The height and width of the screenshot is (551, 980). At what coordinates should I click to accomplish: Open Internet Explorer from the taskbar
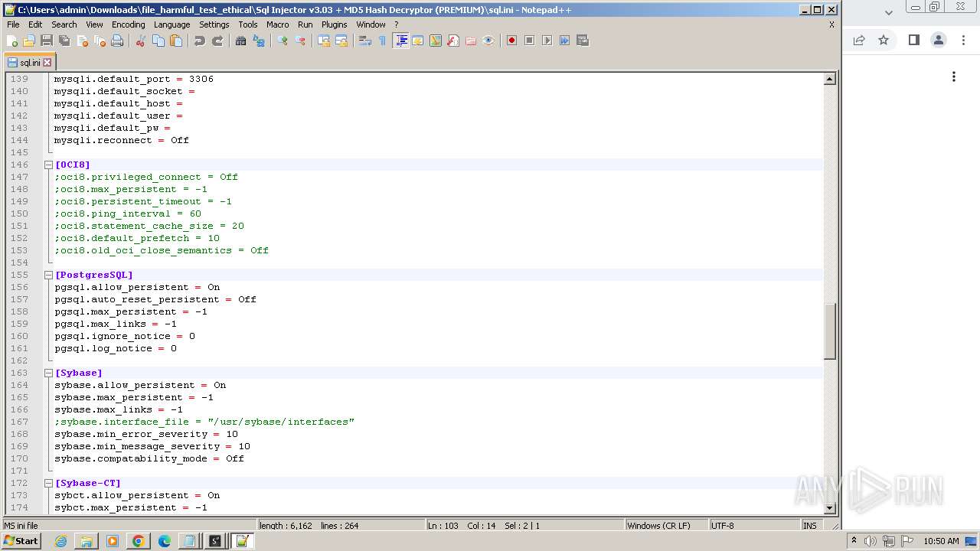pyautogui.click(x=60, y=541)
